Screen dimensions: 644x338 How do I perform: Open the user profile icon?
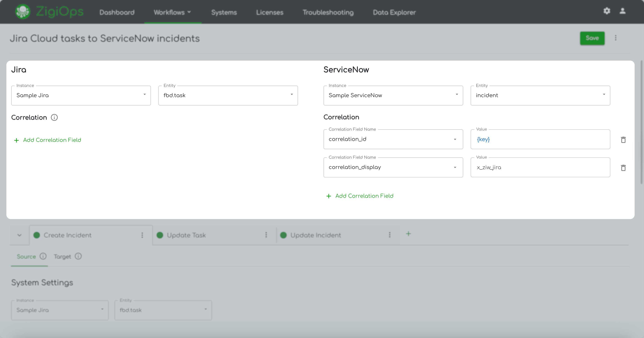[x=622, y=11]
